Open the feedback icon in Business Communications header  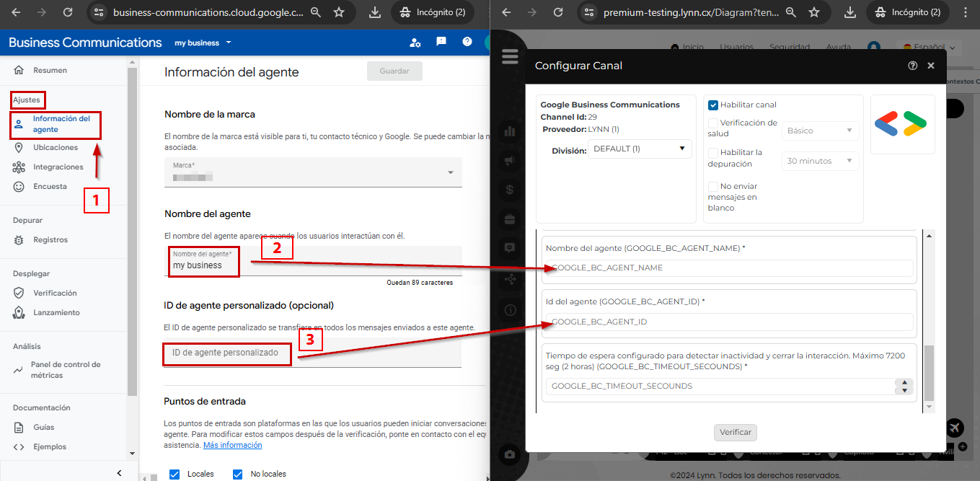click(441, 42)
